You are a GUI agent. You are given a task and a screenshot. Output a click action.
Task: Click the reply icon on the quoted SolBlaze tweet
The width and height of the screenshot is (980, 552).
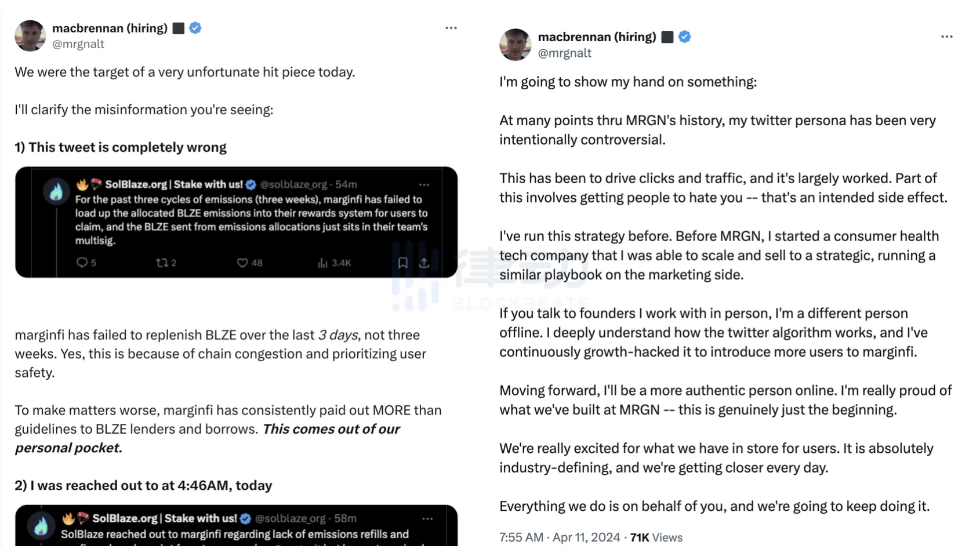[82, 263]
